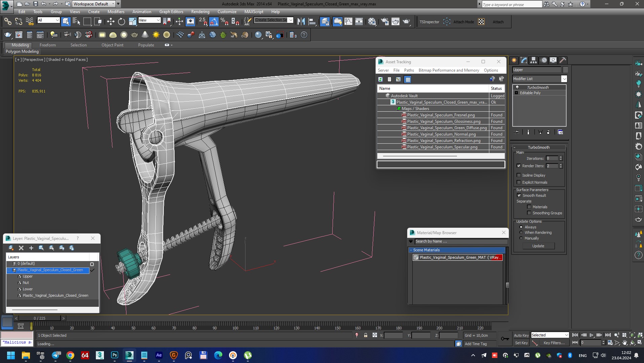Click the Set Key button
The width and height of the screenshot is (644, 363).
[521, 343]
